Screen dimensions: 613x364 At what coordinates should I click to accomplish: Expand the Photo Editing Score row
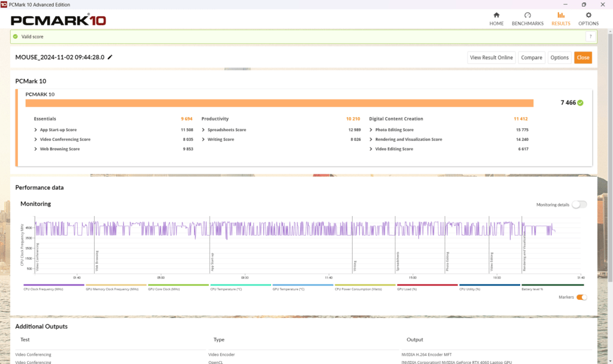[x=371, y=130]
